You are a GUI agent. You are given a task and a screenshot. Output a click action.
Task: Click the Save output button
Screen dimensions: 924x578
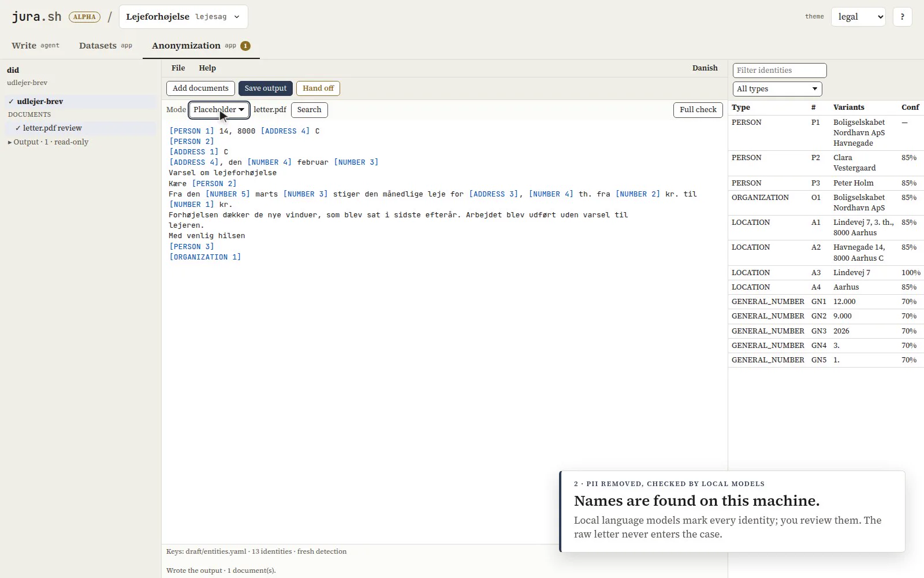[x=266, y=88]
